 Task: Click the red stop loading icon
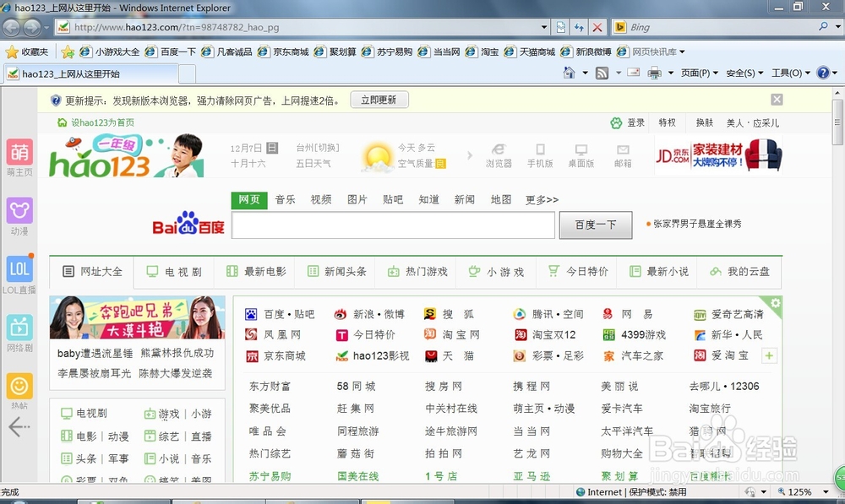(x=597, y=27)
